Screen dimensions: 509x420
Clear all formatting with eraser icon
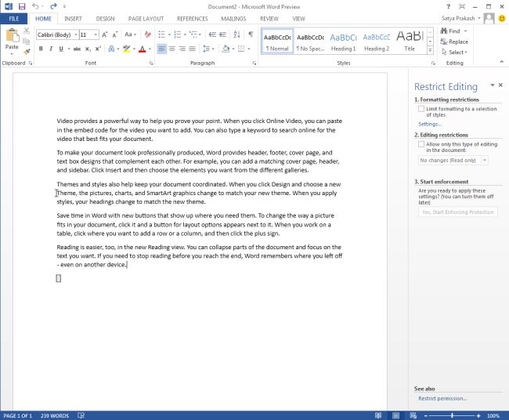click(x=148, y=34)
